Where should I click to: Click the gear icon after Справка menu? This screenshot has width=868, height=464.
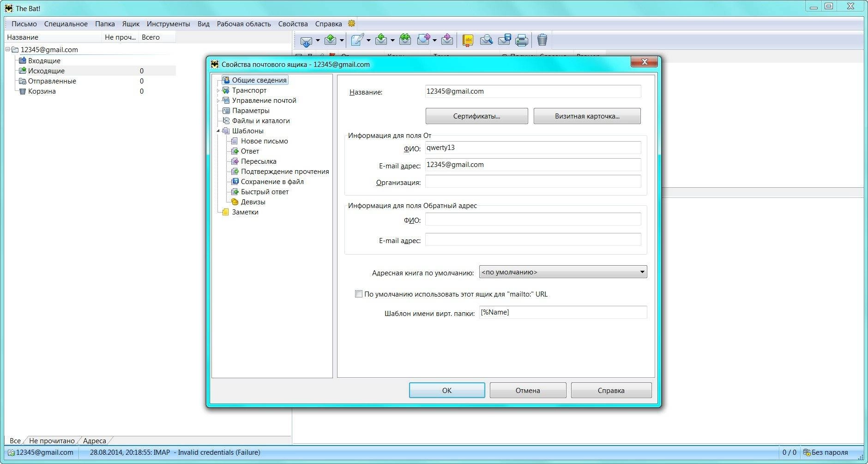(351, 24)
